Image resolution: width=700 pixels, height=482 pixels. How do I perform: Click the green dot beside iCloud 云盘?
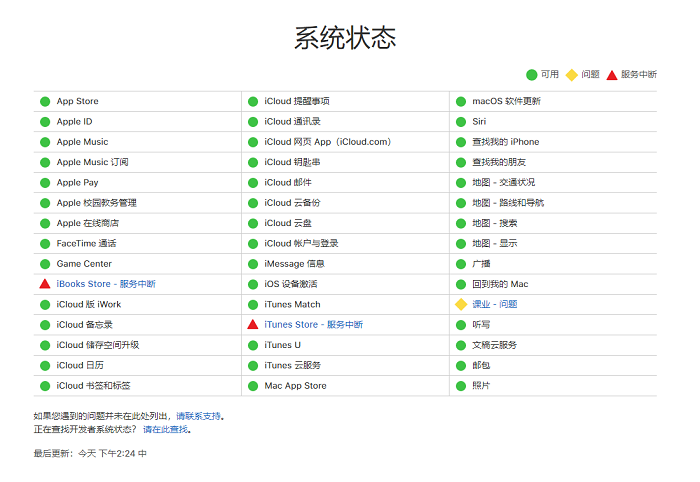click(x=253, y=223)
